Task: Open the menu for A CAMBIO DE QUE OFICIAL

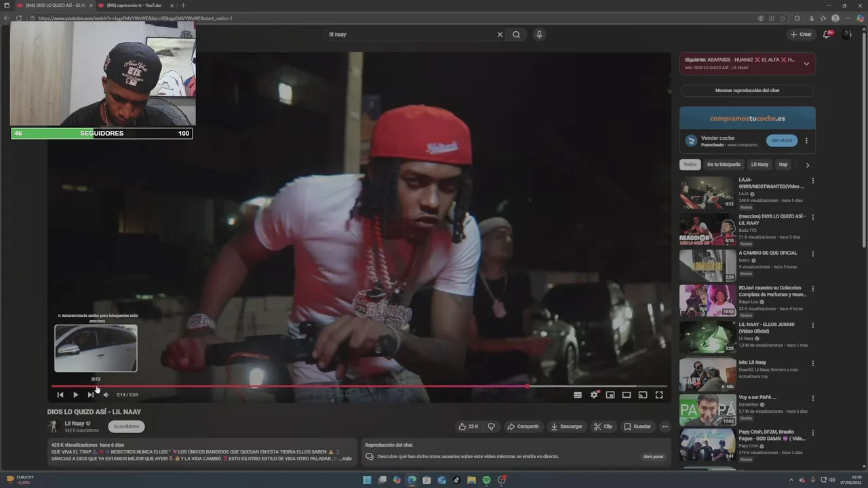Action: [x=812, y=253]
